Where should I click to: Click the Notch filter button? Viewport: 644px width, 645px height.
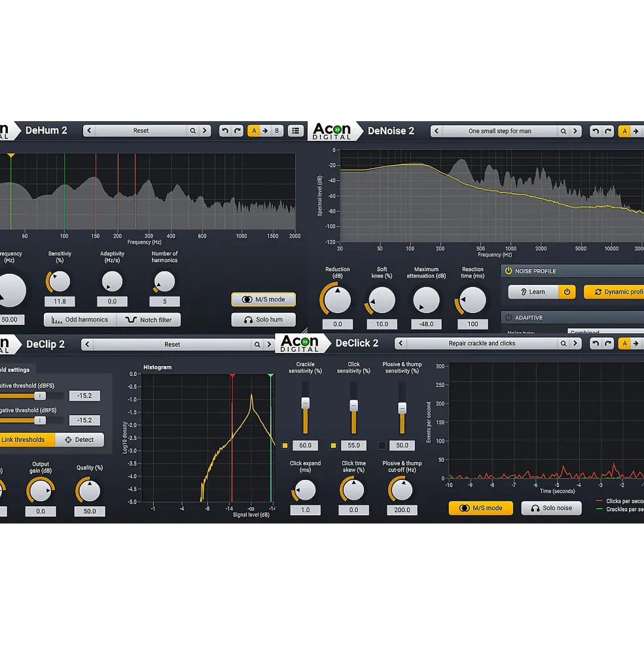click(x=149, y=320)
